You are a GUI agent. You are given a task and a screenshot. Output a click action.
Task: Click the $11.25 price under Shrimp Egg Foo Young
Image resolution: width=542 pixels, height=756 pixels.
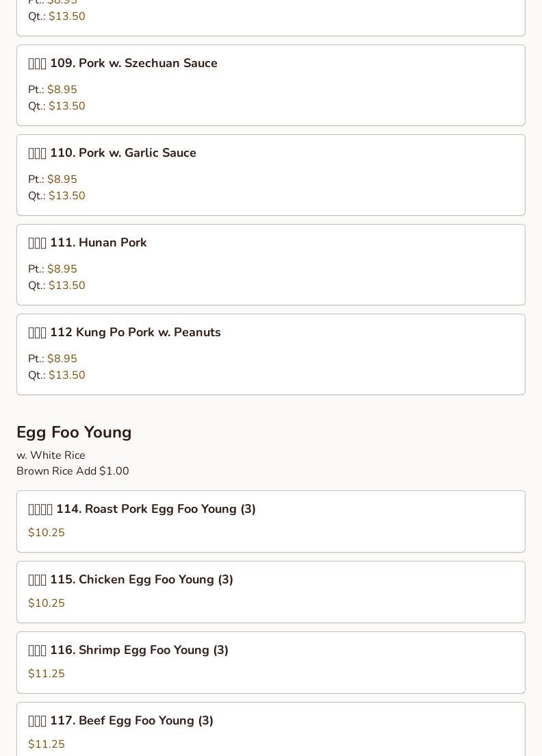(47, 674)
